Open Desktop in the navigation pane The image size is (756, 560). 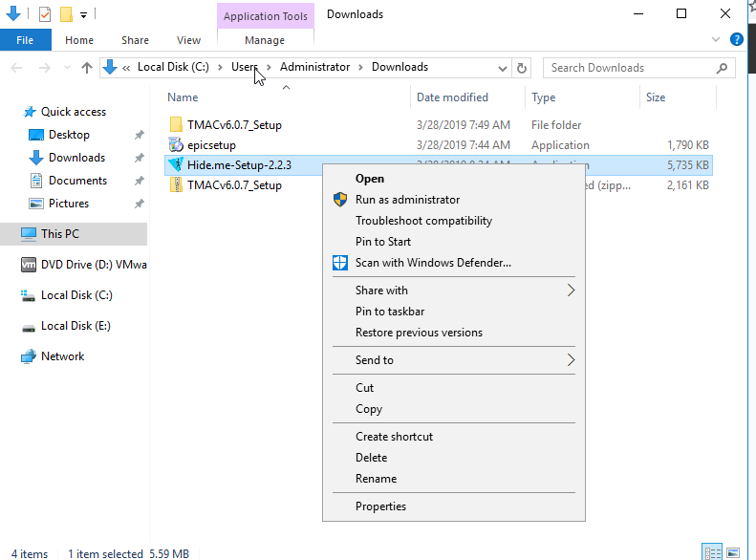click(x=69, y=135)
